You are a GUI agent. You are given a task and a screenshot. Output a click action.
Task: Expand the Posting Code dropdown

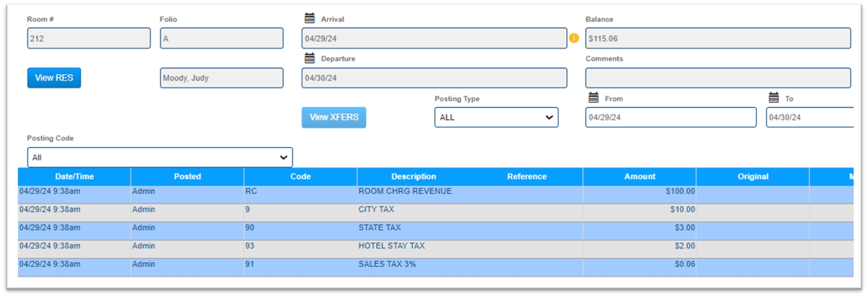point(160,158)
